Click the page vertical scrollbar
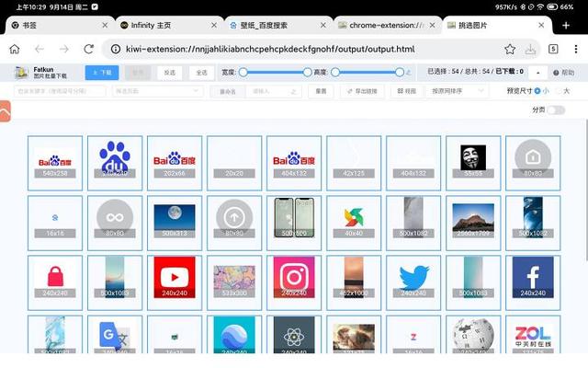The height and width of the screenshot is (368, 588). click(x=586, y=190)
